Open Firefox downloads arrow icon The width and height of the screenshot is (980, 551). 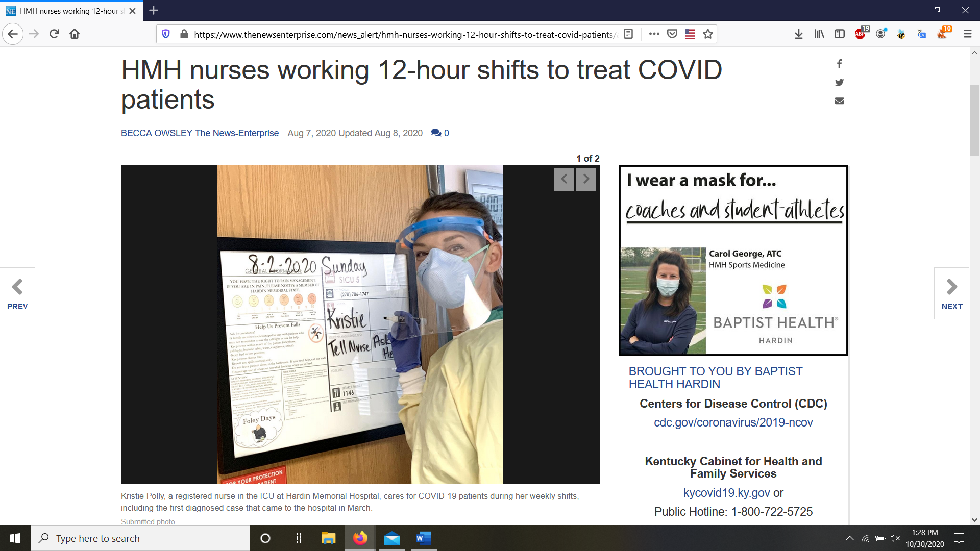pos(799,34)
